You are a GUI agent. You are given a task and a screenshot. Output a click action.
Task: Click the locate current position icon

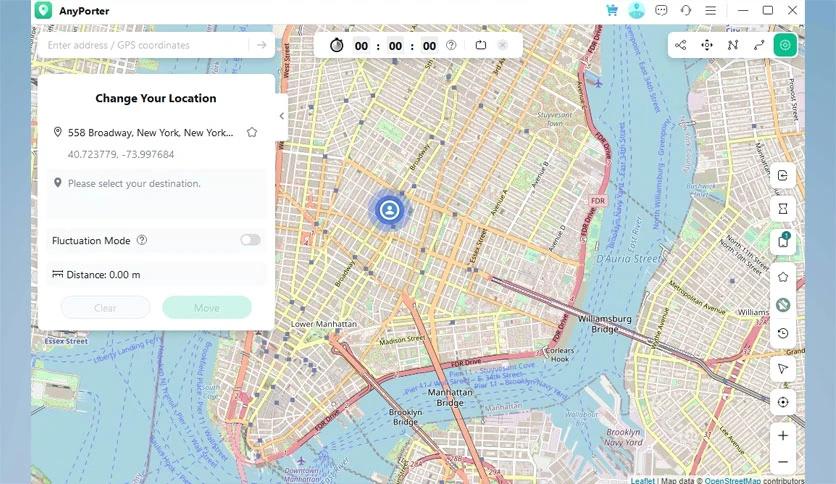[783, 402]
